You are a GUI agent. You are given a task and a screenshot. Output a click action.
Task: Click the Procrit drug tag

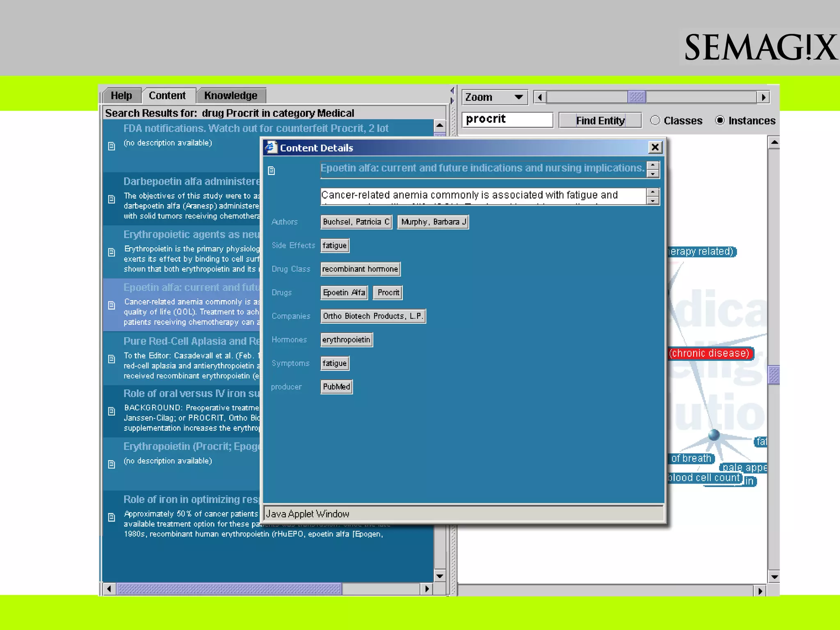point(388,292)
